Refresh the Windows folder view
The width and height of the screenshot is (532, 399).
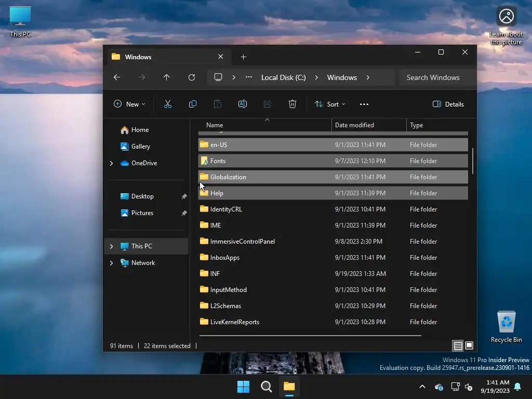[x=192, y=77]
